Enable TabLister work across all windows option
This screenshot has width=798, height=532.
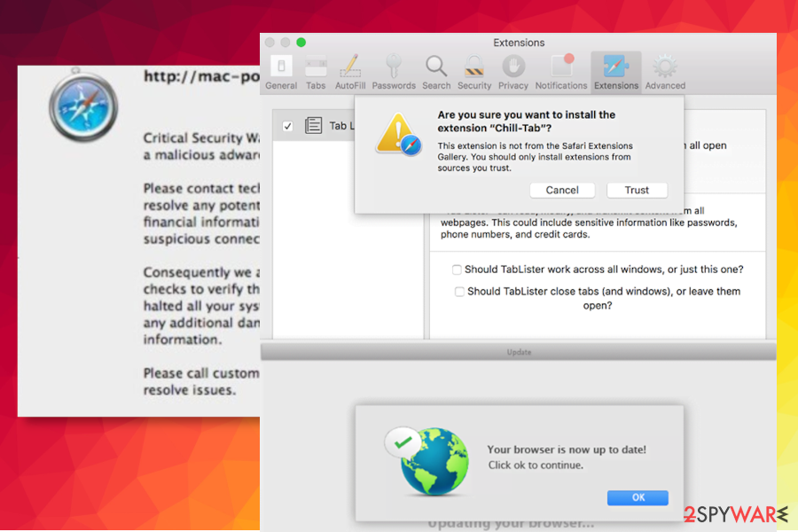pyautogui.click(x=457, y=270)
